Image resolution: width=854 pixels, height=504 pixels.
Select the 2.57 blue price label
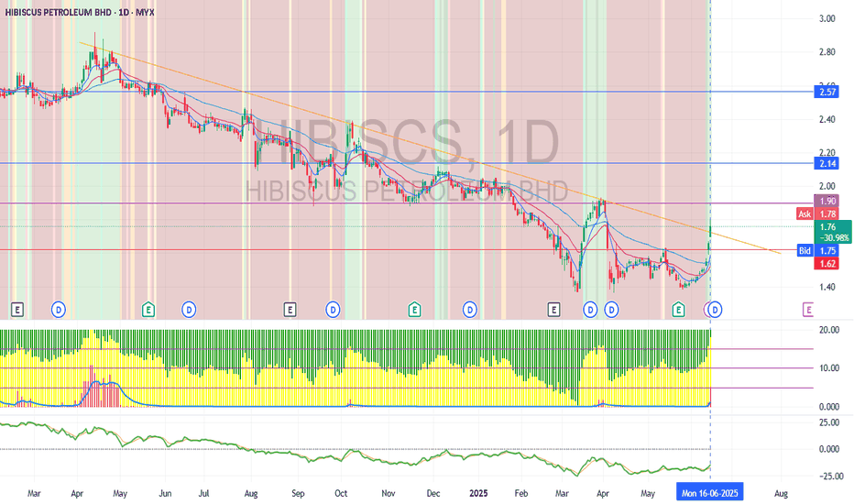827,92
